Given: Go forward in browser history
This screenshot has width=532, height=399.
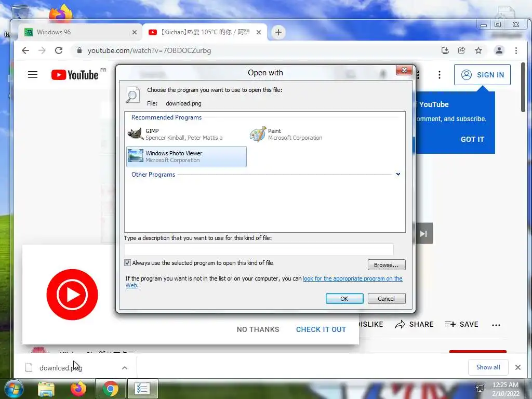Looking at the screenshot, I should click(x=42, y=50).
